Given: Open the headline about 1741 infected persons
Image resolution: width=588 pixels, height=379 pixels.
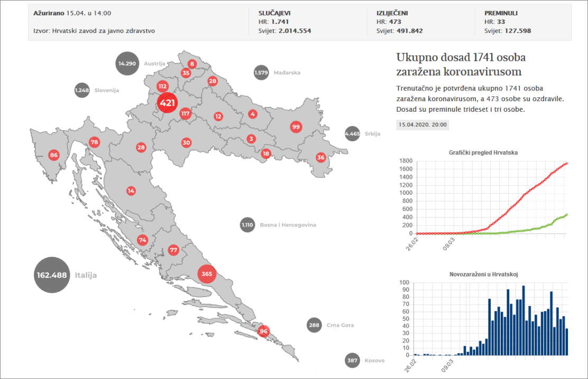Looking at the screenshot, I should [460, 64].
